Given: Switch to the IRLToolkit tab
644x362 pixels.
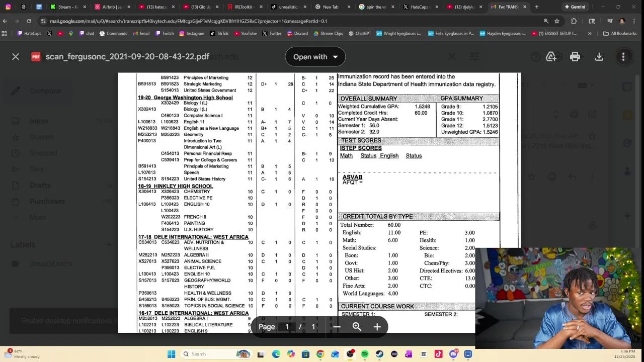Looking at the screenshot, I should click(x=245, y=7).
